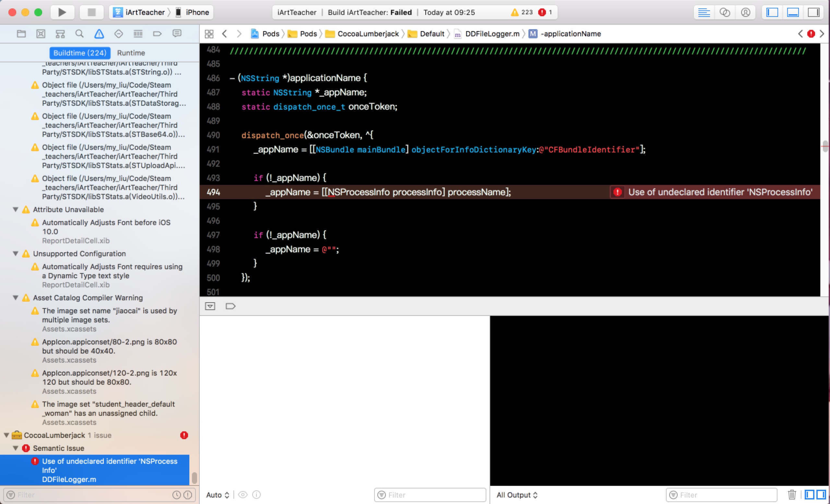Clear the debug console with trash icon
Image resolution: width=830 pixels, height=504 pixels.
(x=792, y=495)
